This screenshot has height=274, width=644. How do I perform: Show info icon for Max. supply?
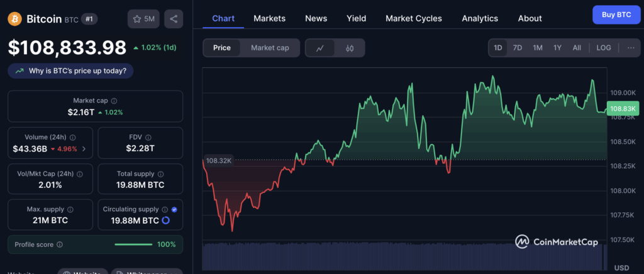click(70, 210)
